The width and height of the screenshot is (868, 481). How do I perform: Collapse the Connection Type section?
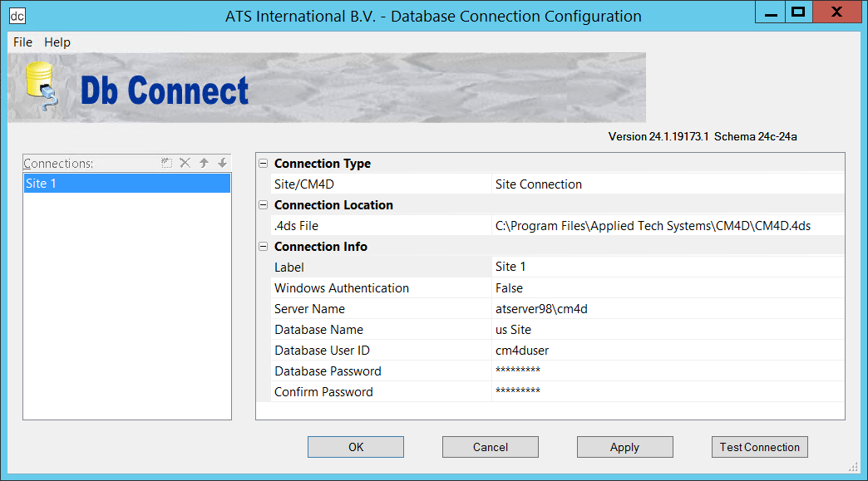[x=264, y=164]
